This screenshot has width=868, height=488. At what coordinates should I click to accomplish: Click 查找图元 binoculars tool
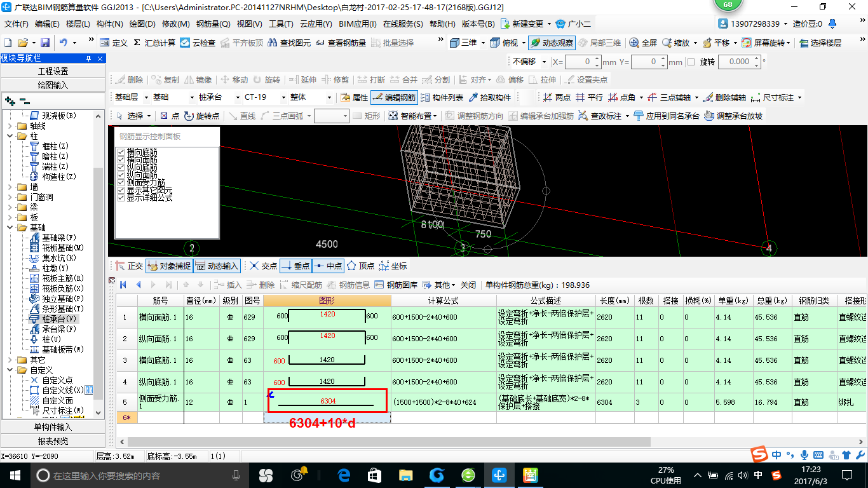289,43
